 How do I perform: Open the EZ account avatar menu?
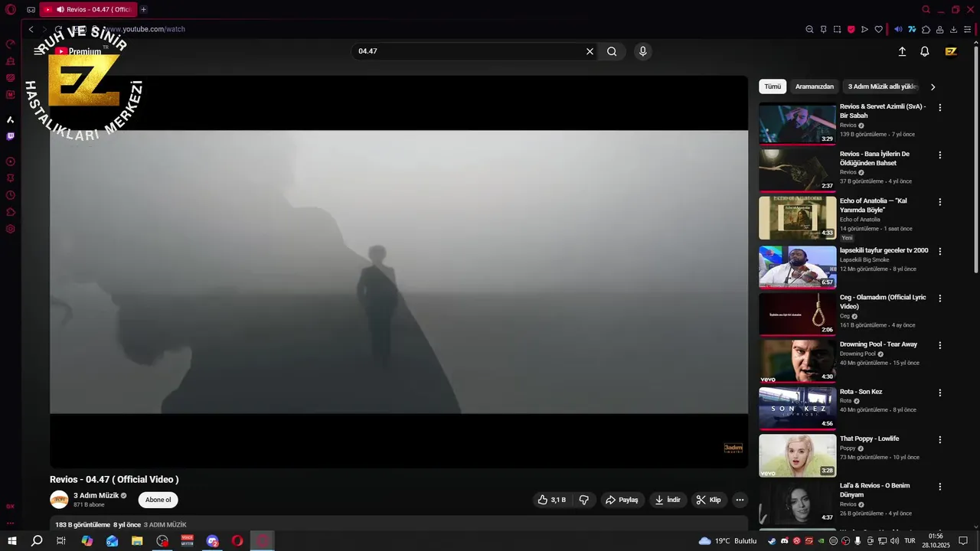[951, 51]
